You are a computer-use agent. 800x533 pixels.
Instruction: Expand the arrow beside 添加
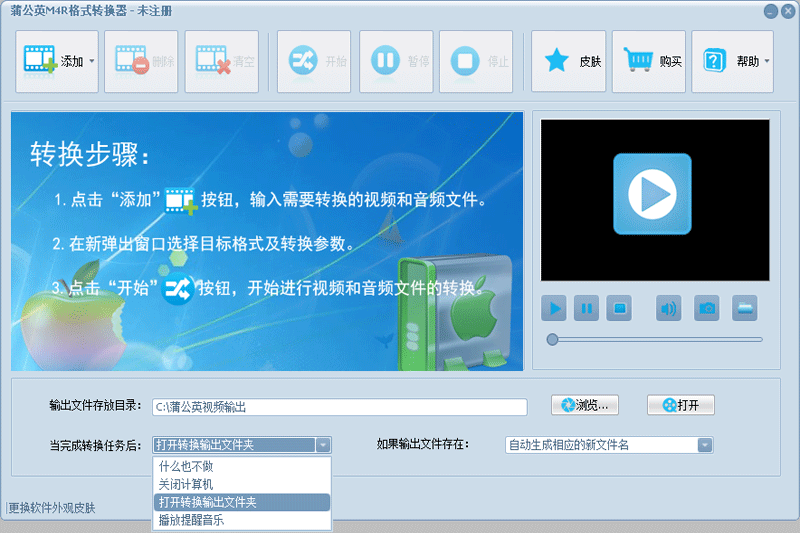tap(92, 61)
